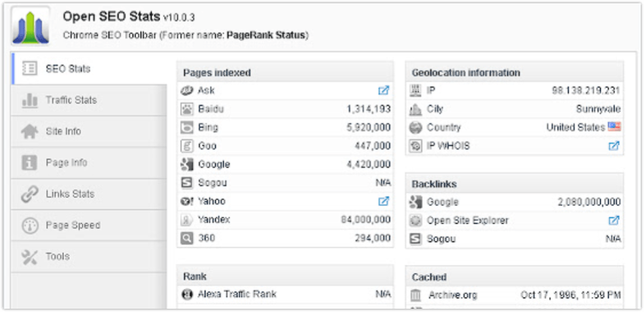Click the 360 search icon

coord(187,239)
